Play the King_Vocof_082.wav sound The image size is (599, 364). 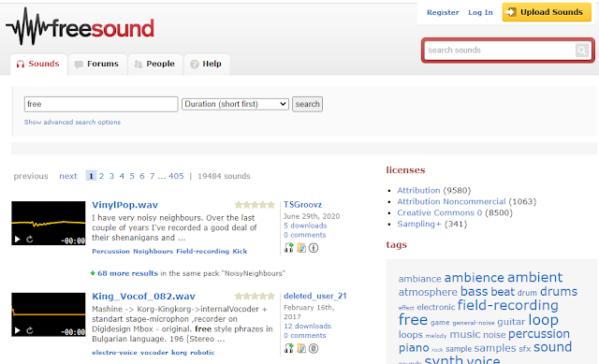click(17, 330)
